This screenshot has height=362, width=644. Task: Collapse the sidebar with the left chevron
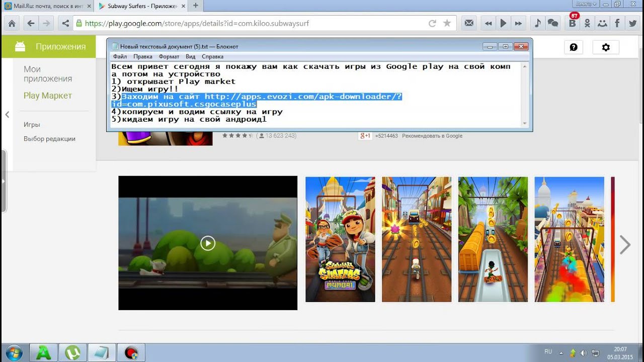tap(7, 115)
